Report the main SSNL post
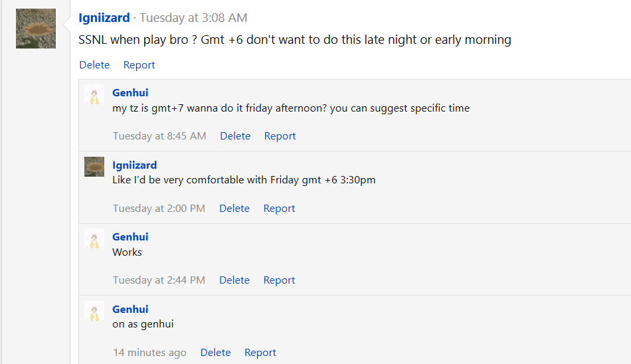 point(139,65)
